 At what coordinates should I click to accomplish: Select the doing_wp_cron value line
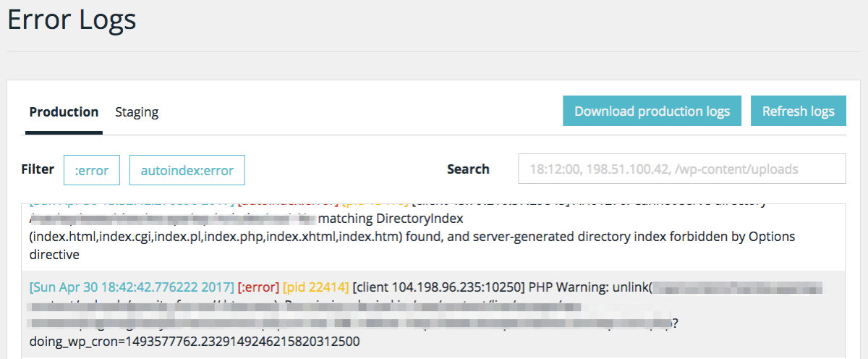pos(195,340)
